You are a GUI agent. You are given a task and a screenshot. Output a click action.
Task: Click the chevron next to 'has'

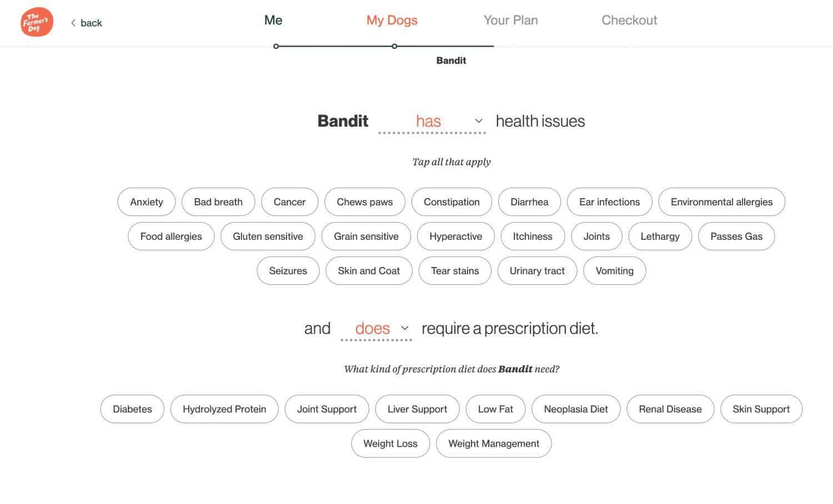(x=479, y=120)
